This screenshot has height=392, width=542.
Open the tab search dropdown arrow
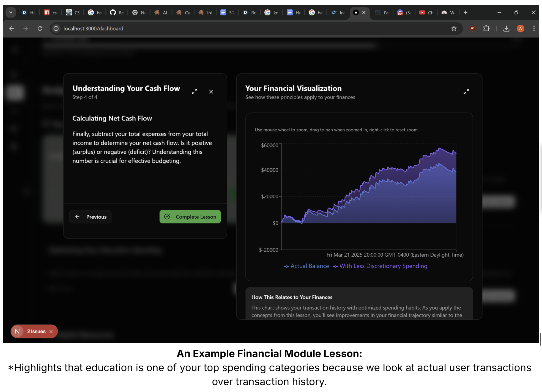coord(11,13)
